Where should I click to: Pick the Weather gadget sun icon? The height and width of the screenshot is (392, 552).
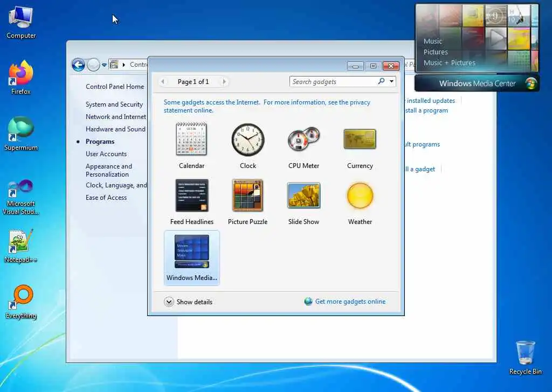coord(360,195)
